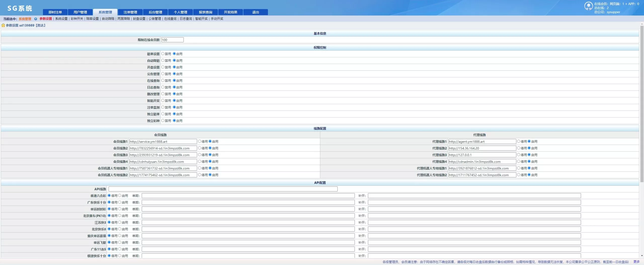
Task: Open the 用户管理 tab
Action: (x=80, y=12)
